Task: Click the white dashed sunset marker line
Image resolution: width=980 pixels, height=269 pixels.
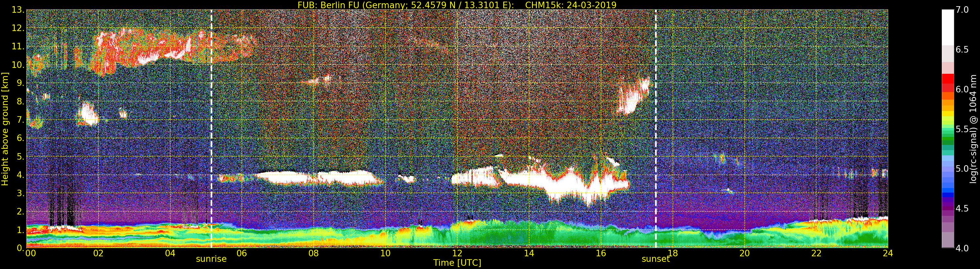Action: tap(656, 129)
